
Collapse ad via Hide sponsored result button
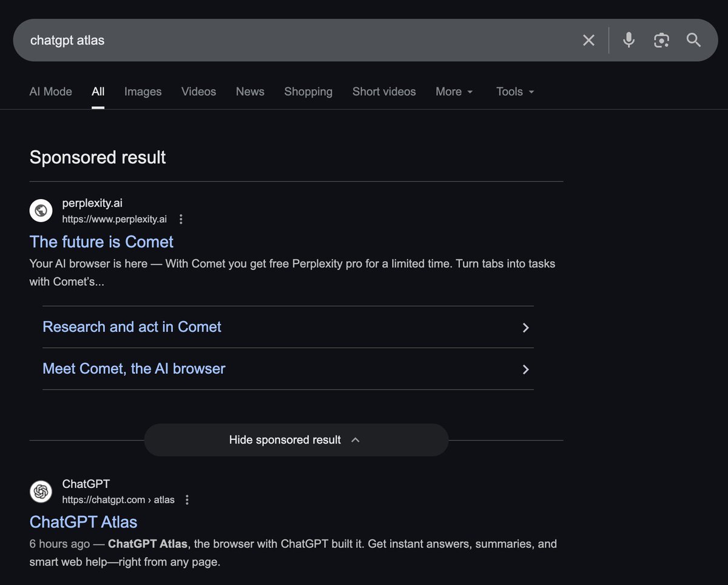tap(296, 440)
